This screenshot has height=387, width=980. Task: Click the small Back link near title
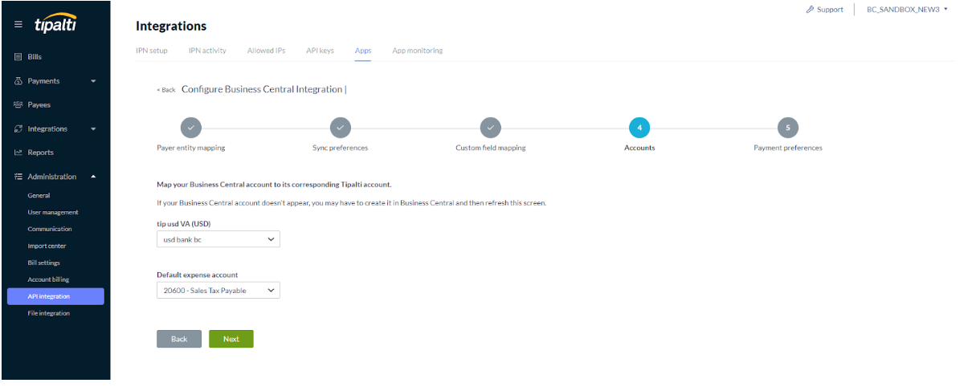pos(166,90)
